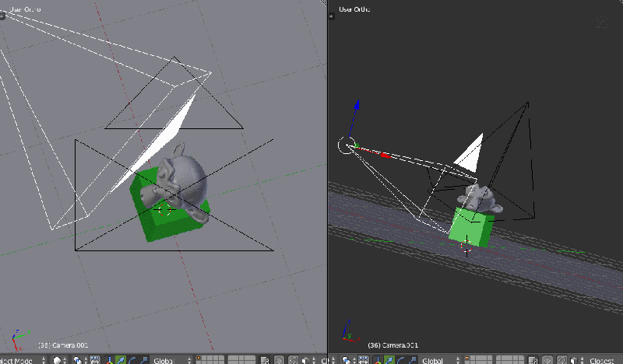Open Object Mode dropdown in left viewport

(x=23, y=360)
